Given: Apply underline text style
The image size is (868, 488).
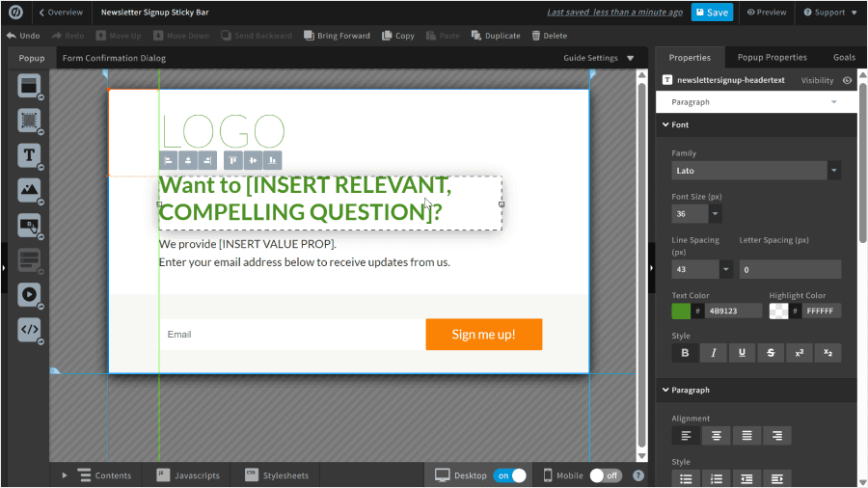Looking at the screenshot, I should click(742, 353).
